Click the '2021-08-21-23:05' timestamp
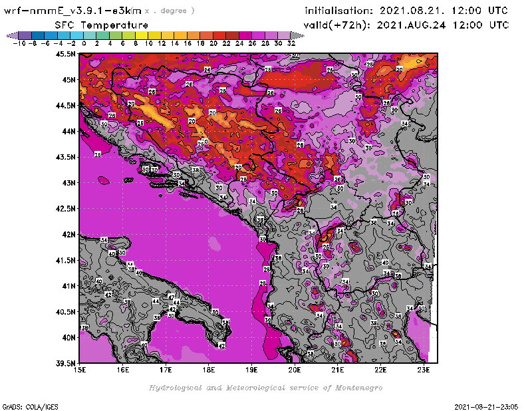The height and width of the screenshot is (411, 532). 486,407
